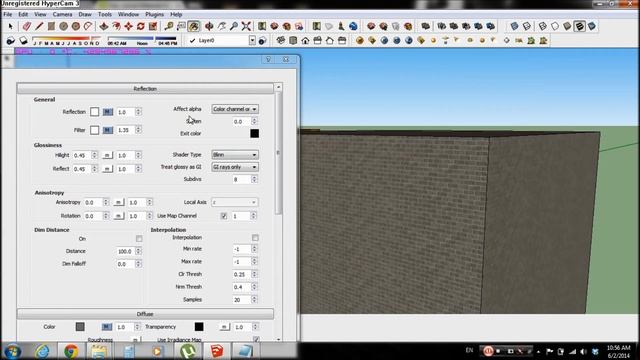Choose Monochrome face style
640x360 pixels.
592,27
